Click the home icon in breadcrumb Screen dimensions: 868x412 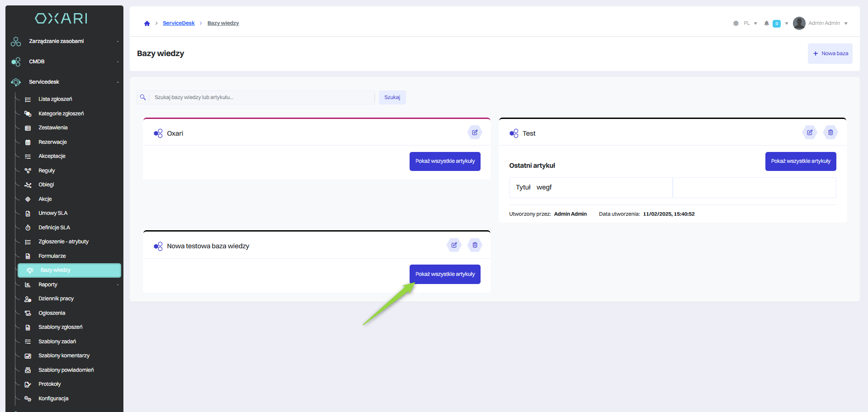point(147,24)
